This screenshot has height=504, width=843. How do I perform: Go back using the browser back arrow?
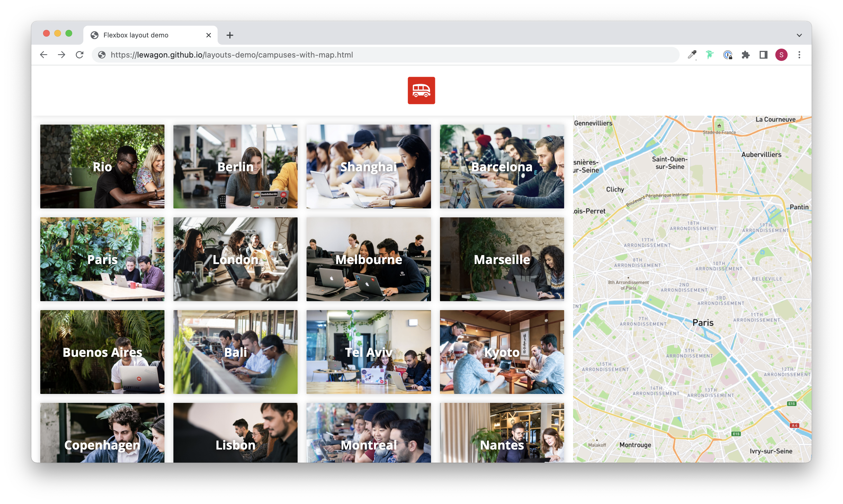(44, 55)
